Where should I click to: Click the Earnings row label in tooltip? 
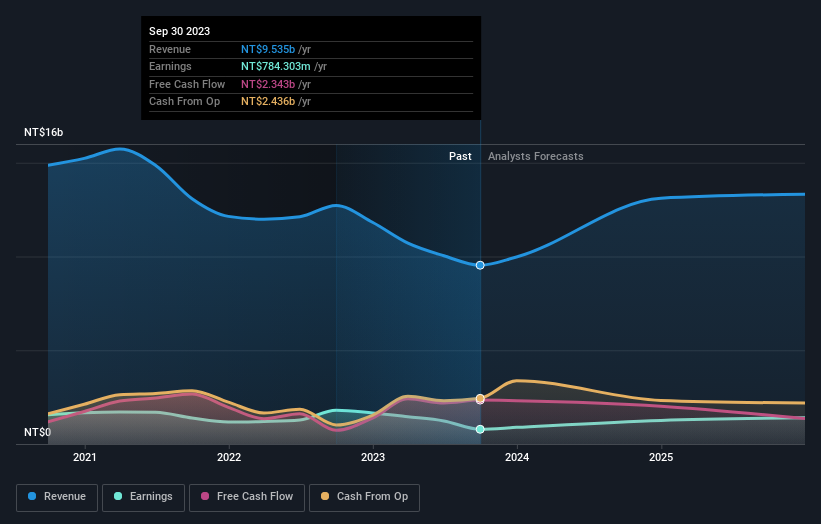[x=170, y=66]
